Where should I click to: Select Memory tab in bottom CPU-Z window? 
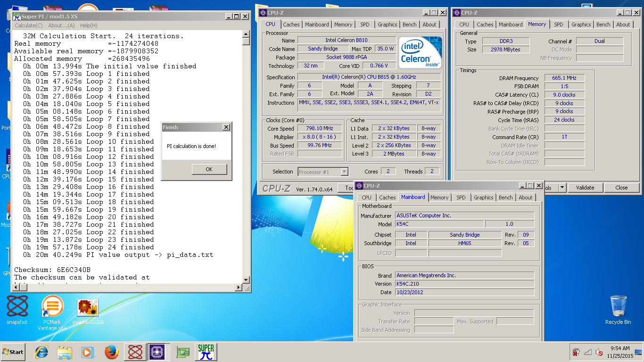coord(439,197)
